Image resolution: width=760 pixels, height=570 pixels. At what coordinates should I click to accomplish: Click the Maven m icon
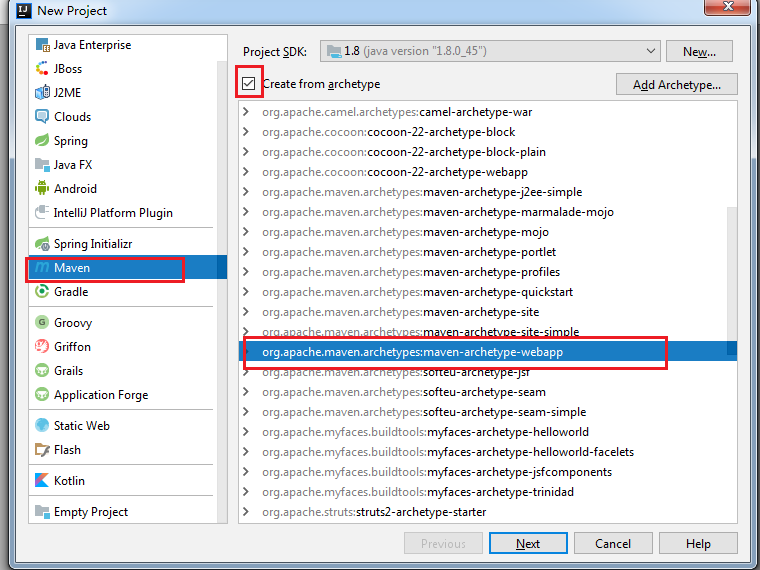(x=42, y=268)
